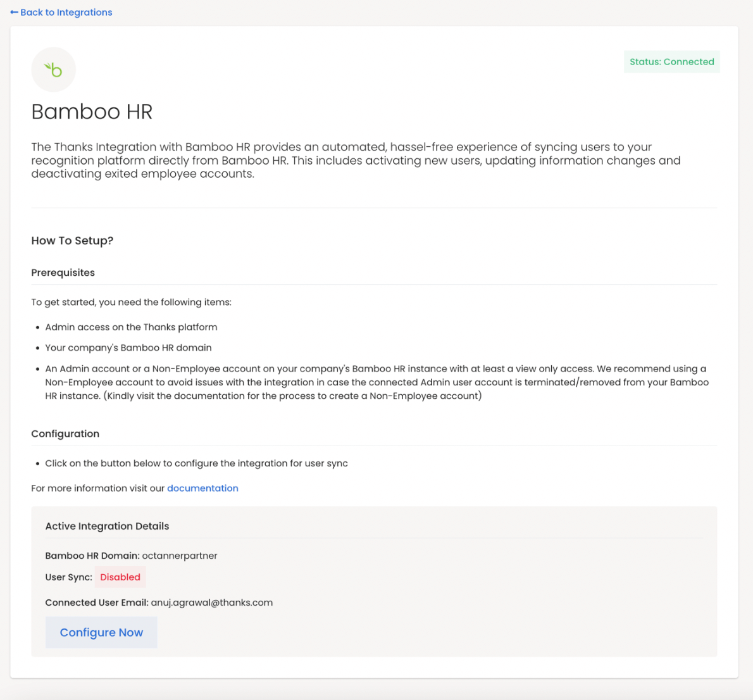Click the red Disabled user sync badge

(x=120, y=577)
